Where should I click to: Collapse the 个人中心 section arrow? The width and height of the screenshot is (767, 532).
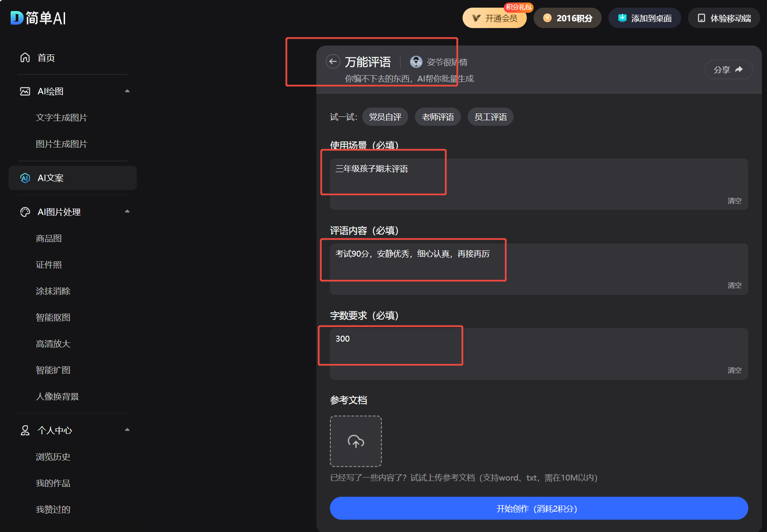coord(127,430)
